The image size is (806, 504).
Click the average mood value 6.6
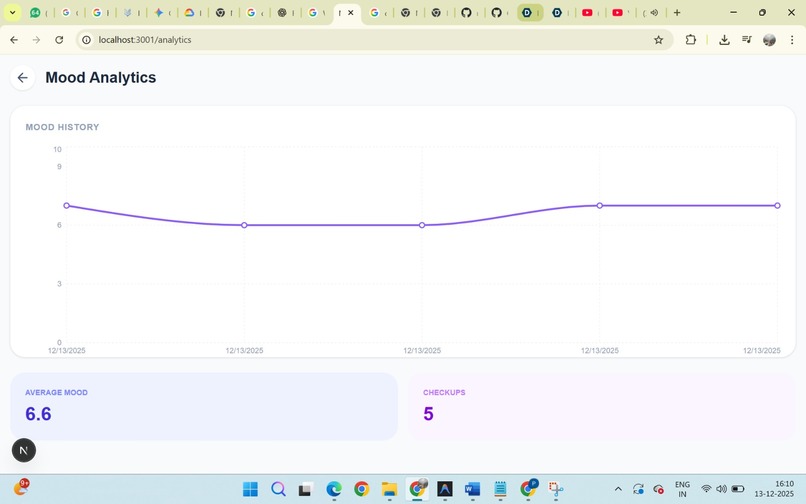point(38,413)
